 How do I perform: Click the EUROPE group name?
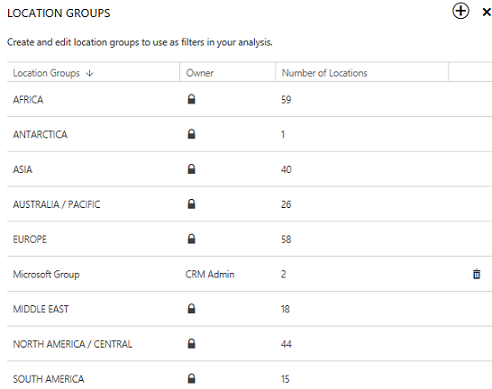[30, 239]
